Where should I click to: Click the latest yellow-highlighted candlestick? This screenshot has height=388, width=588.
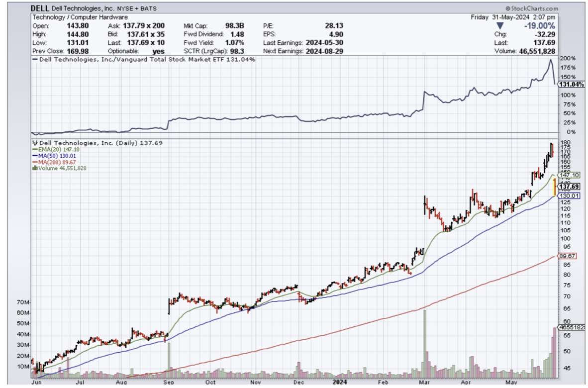point(554,188)
